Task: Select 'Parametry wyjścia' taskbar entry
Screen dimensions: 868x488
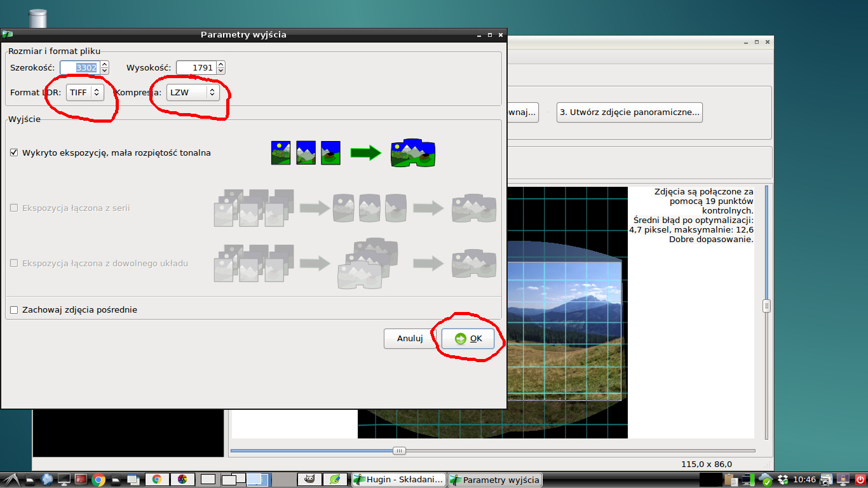Action: (495, 480)
